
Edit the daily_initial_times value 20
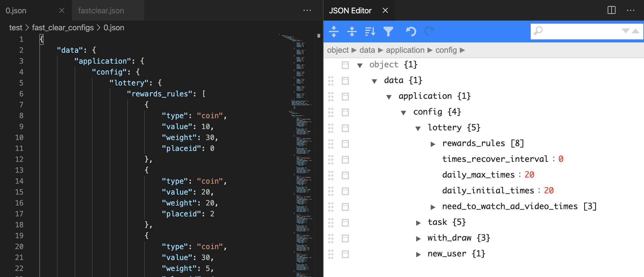click(x=549, y=190)
